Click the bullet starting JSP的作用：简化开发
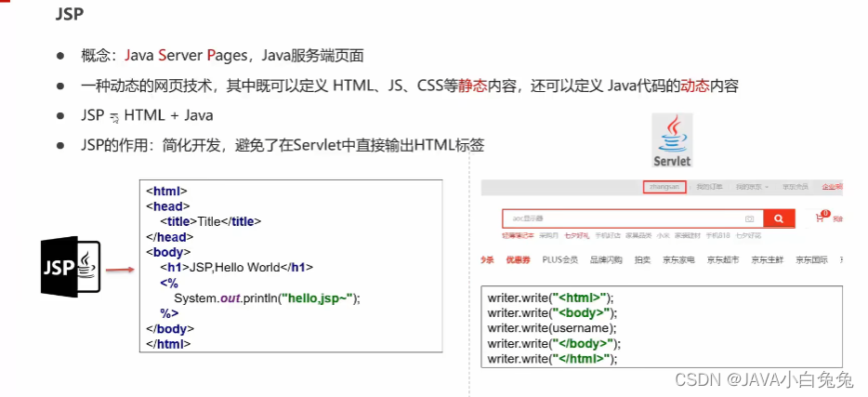 [283, 146]
